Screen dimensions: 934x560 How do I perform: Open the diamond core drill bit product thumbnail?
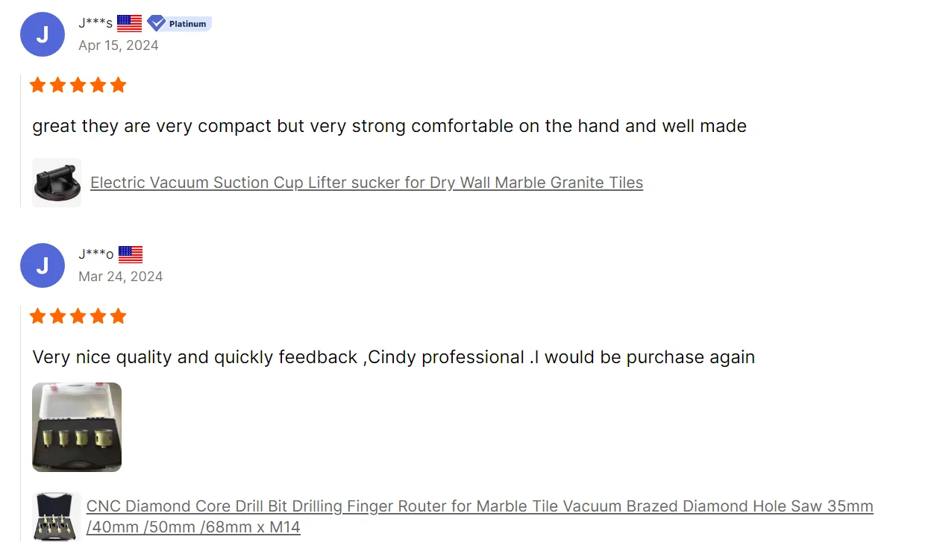tap(57, 516)
